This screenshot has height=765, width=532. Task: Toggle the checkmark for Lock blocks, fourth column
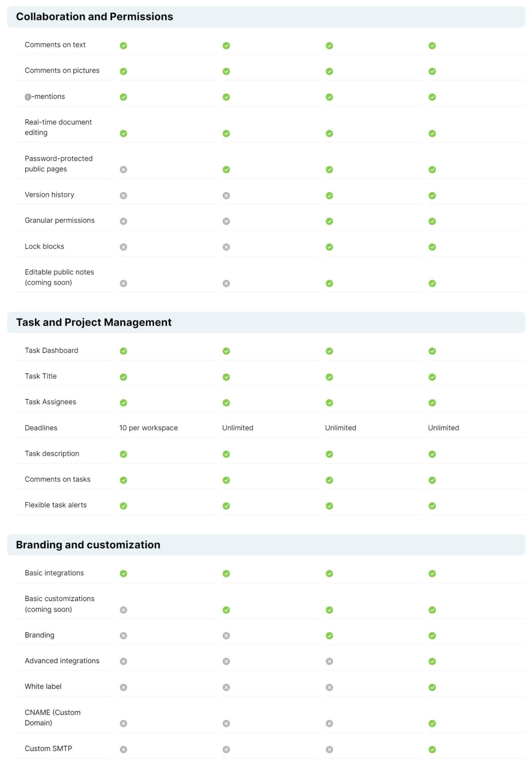coord(432,246)
